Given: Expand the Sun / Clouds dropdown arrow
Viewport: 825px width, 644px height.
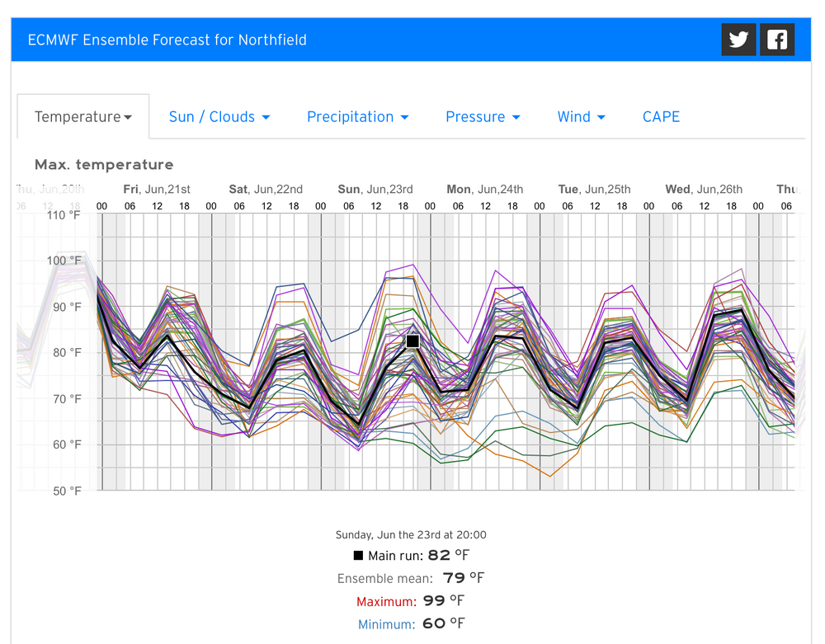Looking at the screenshot, I should (x=266, y=117).
